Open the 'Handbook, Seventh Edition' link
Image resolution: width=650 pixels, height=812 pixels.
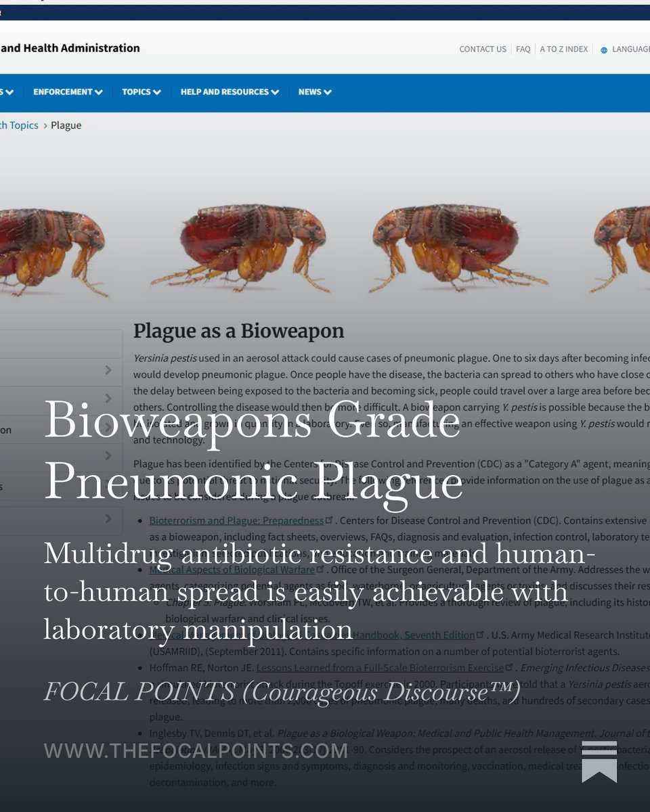(x=412, y=635)
